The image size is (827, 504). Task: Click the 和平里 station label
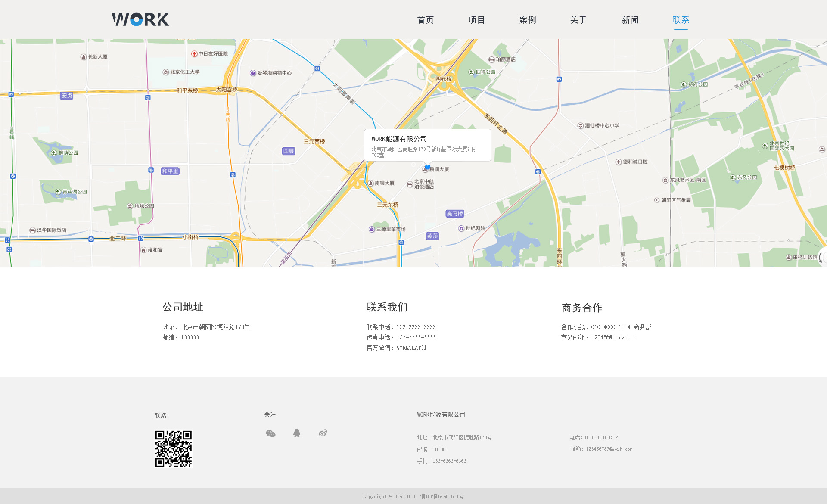170,171
